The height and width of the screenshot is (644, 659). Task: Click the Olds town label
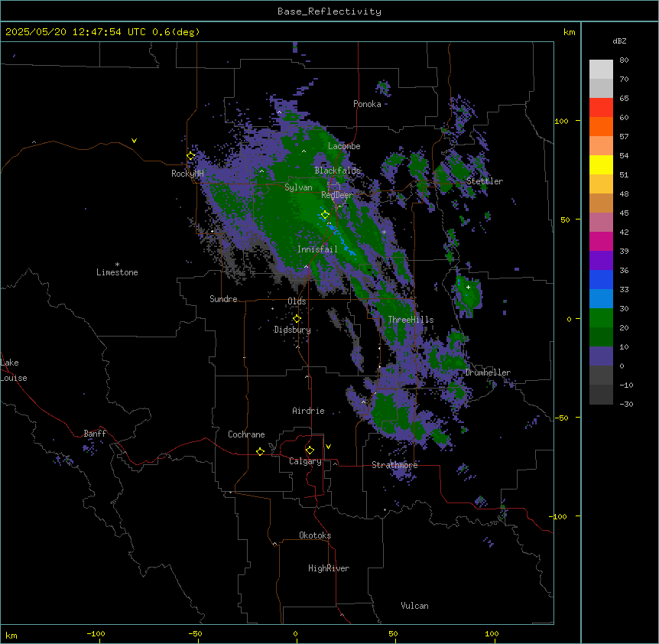[x=297, y=301]
